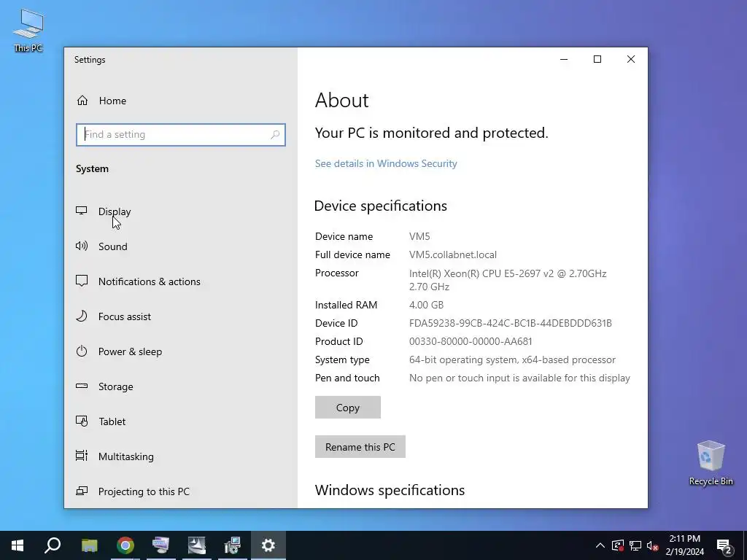Open See details in Windows Security
Screen dimensions: 747x560
pos(386,163)
